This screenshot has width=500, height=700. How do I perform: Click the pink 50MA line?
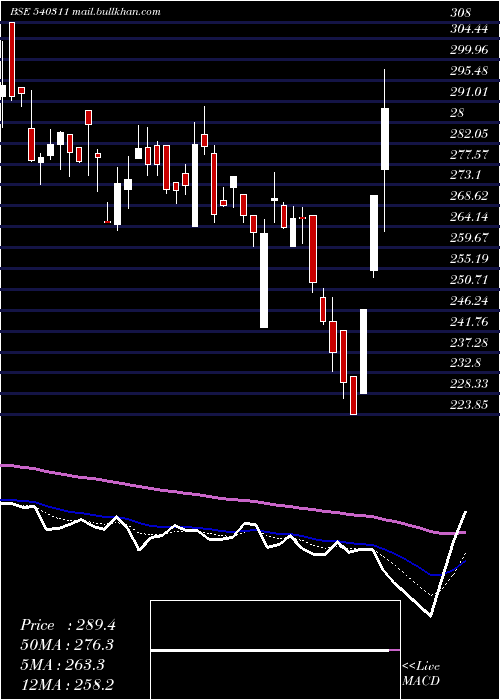click(232, 499)
